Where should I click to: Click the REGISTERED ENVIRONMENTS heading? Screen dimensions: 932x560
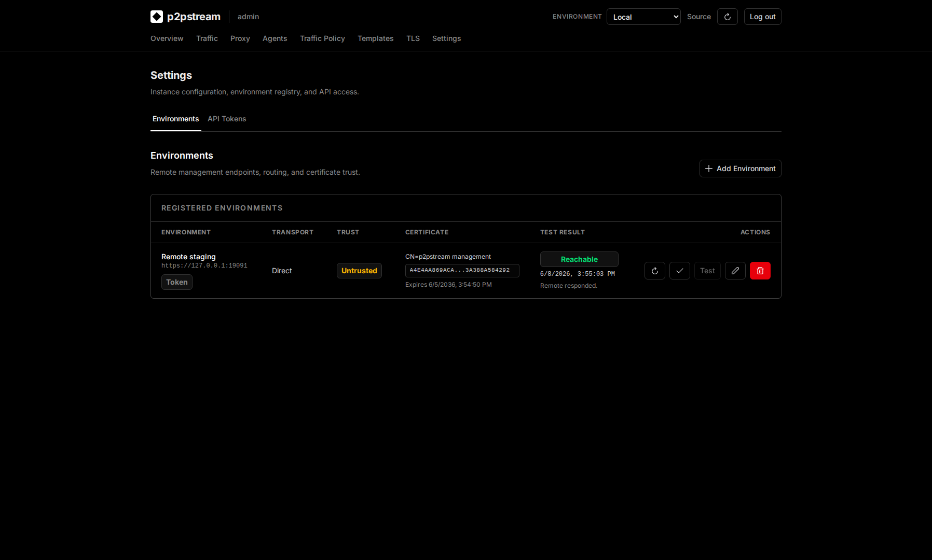point(222,208)
